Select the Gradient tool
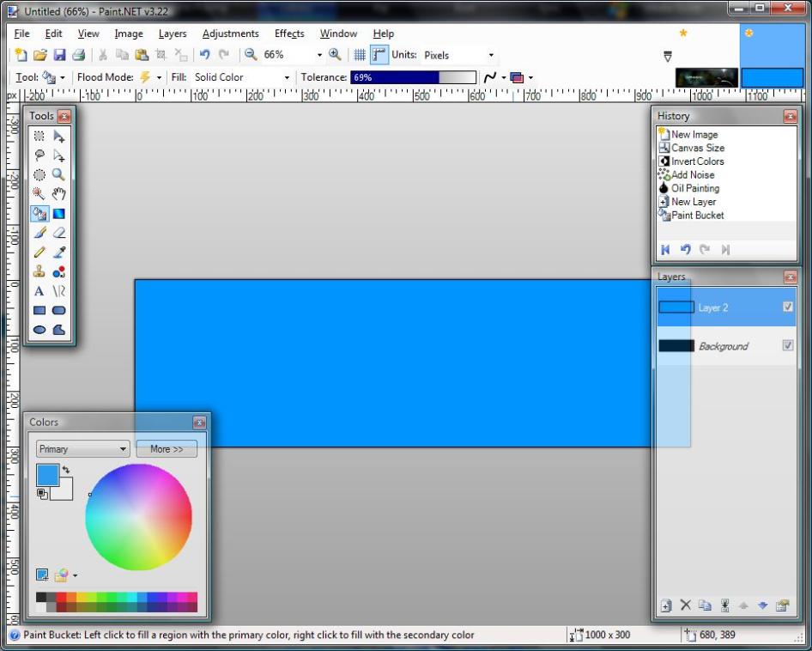812x651 pixels. (59, 214)
